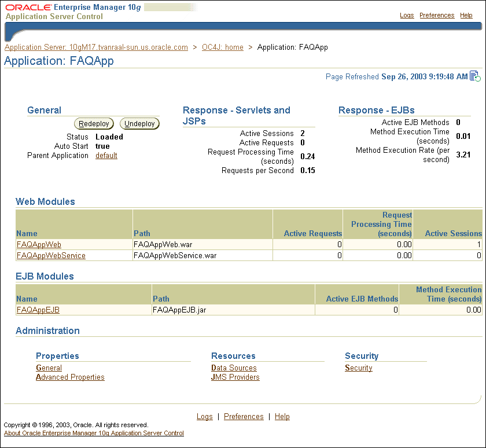Click Help link in footer
486x448 pixels.
coord(282,416)
